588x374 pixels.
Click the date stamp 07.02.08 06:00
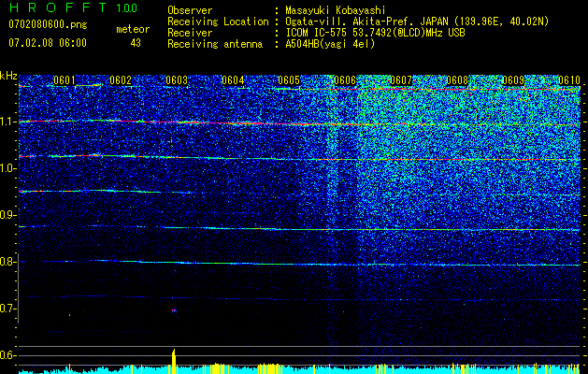pyautogui.click(x=48, y=43)
